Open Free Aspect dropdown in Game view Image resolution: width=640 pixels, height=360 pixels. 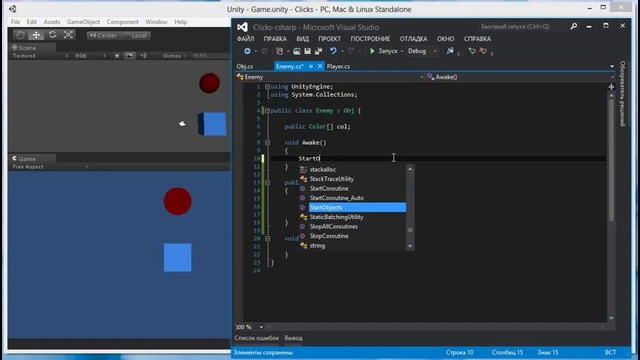50,167
